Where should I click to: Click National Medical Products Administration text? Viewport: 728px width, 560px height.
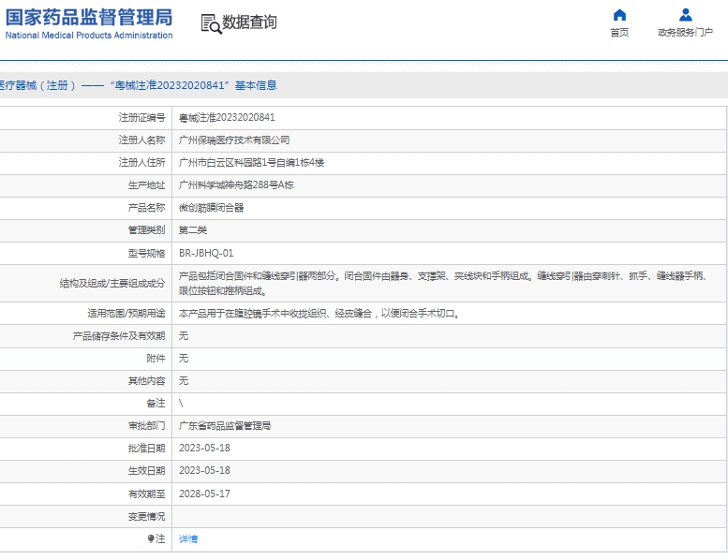tap(89, 36)
